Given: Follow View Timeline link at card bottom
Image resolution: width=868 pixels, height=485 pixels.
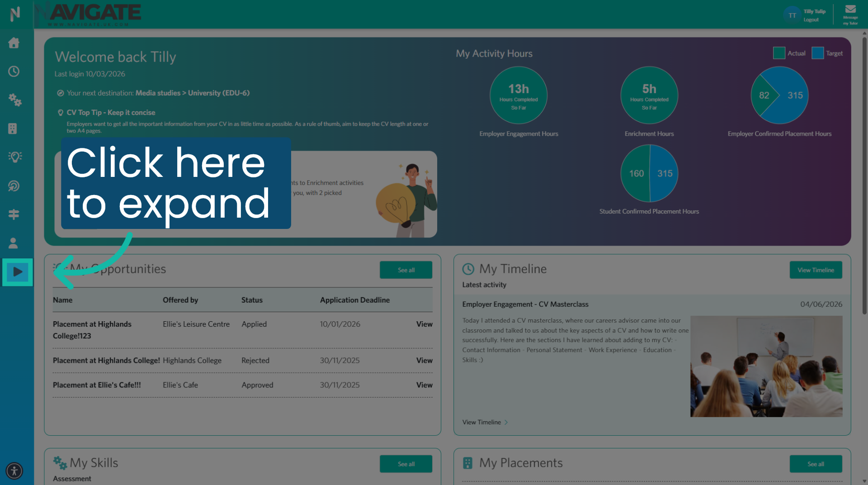Looking at the screenshot, I should pos(485,422).
